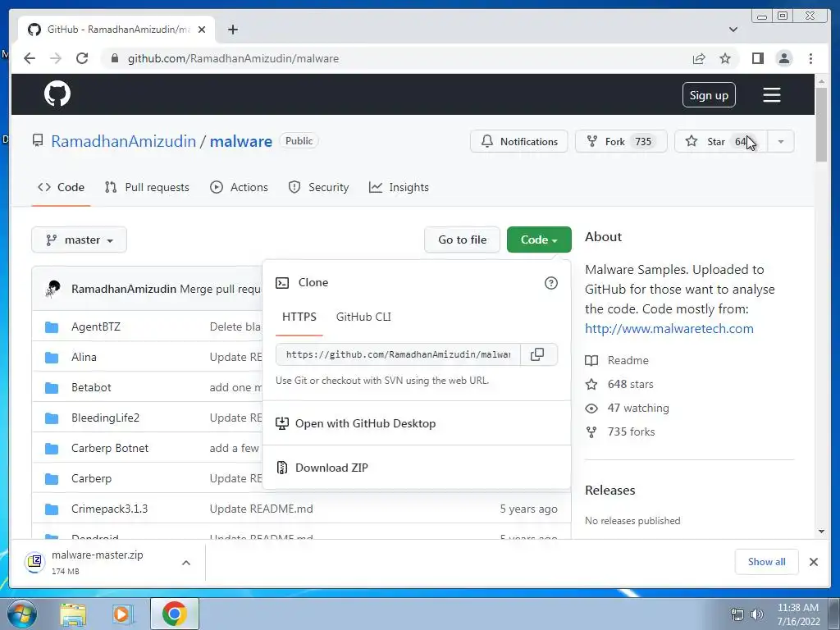840x630 pixels.
Task: View the 735 forks link
Action: click(631, 431)
